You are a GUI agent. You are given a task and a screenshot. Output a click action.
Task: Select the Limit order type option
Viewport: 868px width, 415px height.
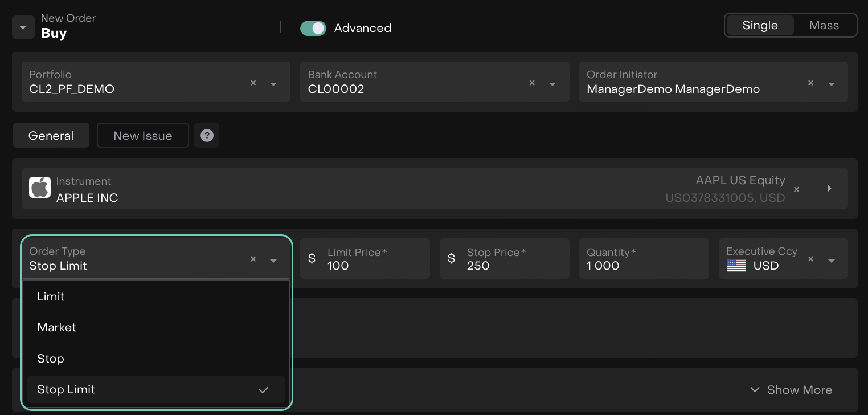point(51,296)
